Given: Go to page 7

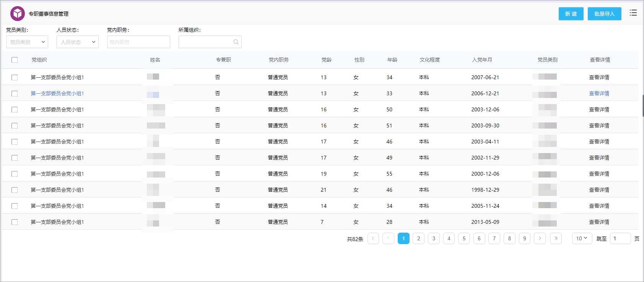Looking at the screenshot, I should click(x=494, y=238).
